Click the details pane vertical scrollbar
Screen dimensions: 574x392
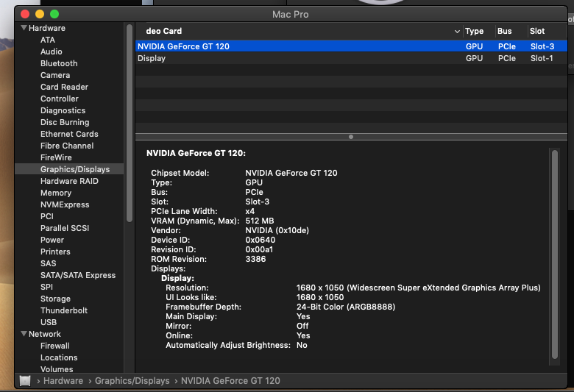click(x=555, y=254)
